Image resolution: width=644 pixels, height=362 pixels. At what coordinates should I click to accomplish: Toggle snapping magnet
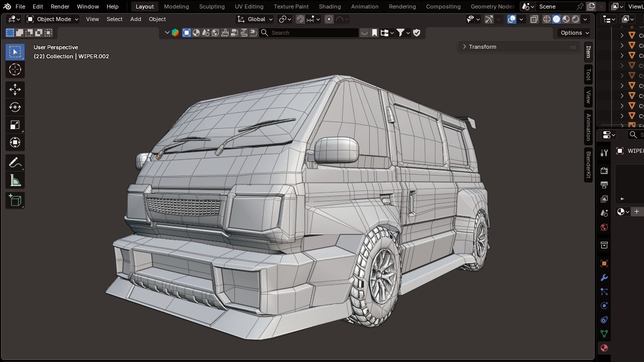(300, 19)
